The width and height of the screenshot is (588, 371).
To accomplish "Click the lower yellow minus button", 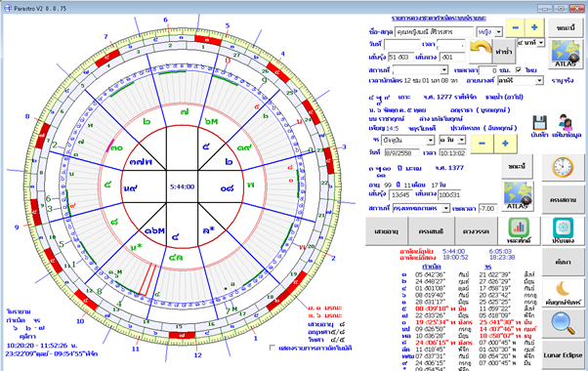I will tap(482, 144).
